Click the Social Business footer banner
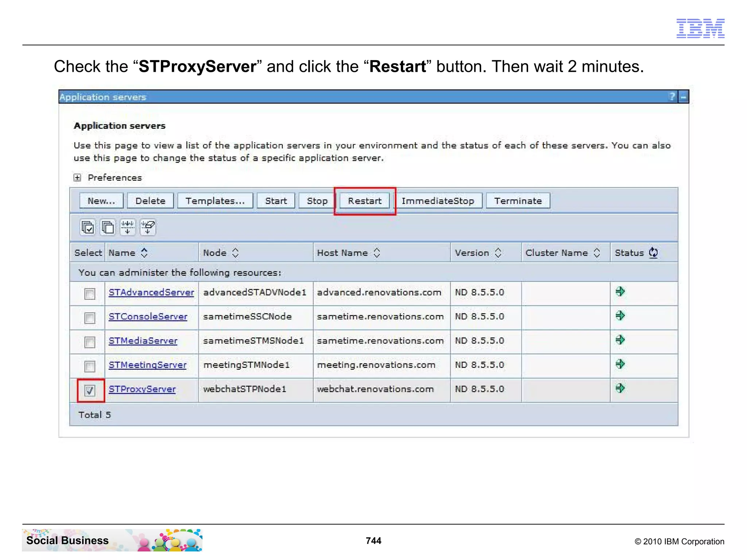 (x=112, y=540)
